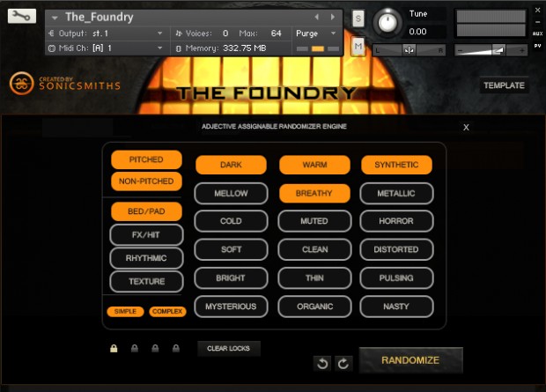Image resolution: width=546 pixels, height=392 pixels.
Task: Go to next instrument preset arrow
Action: [x=333, y=17]
